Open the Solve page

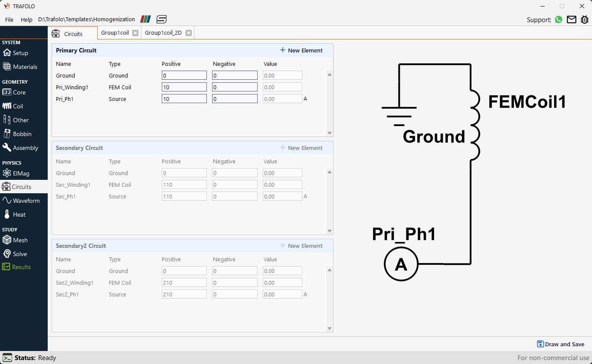pyautogui.click(x=15, y=254)
